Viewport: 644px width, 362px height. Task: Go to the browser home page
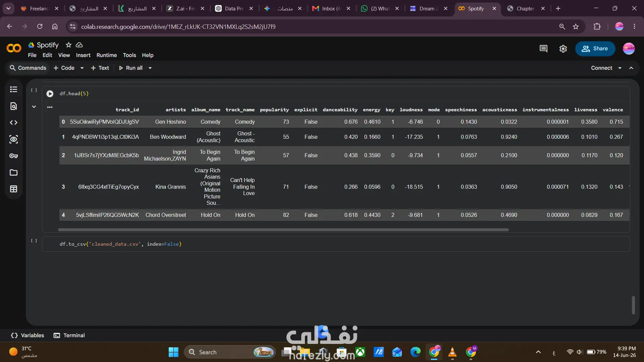(x=55, y=26)
